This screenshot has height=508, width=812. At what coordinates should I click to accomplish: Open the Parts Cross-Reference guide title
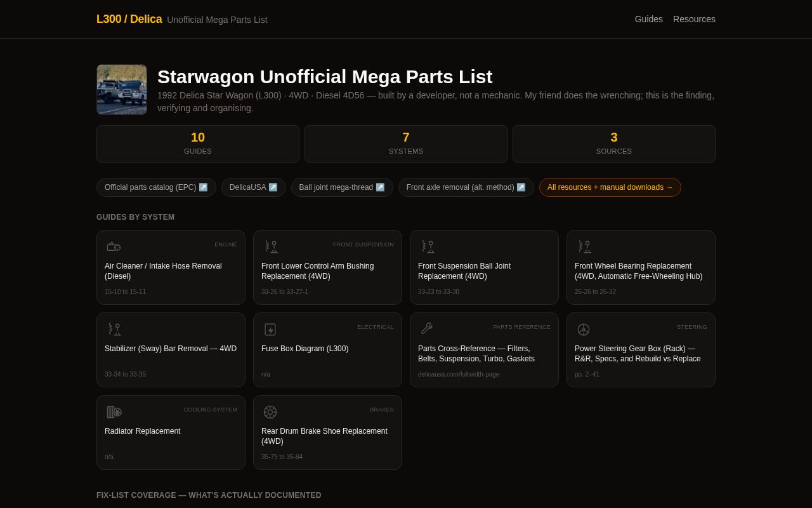point(476,354)
